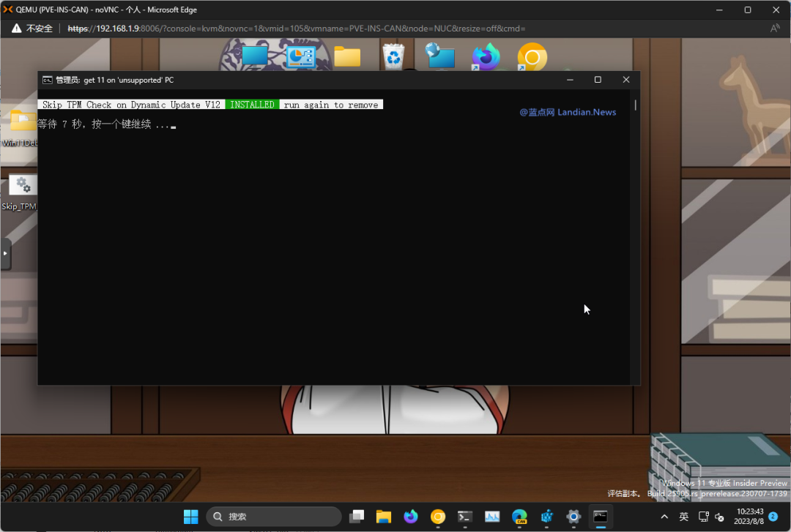Open the performance monitor taskbar icon
This screenshot has height=532, width=791.
(x=492, y=517)
